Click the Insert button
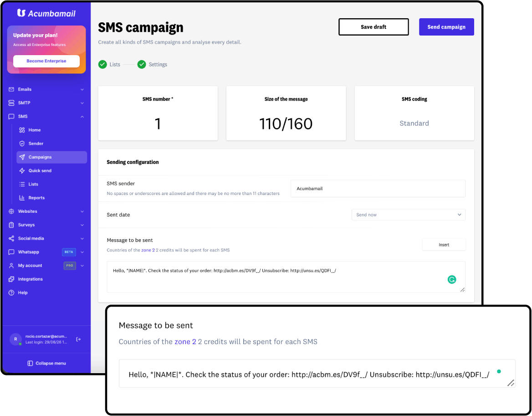The height and width of the screenshot is (416, 532). click(x=444, y=245)
